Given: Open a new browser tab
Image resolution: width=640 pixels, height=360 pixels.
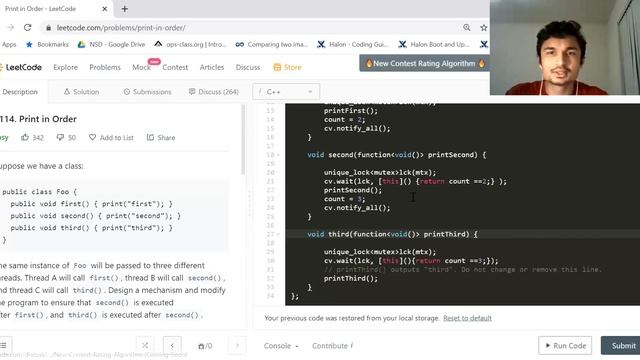Looking at the screenshot, I should [x=124, y=9].
